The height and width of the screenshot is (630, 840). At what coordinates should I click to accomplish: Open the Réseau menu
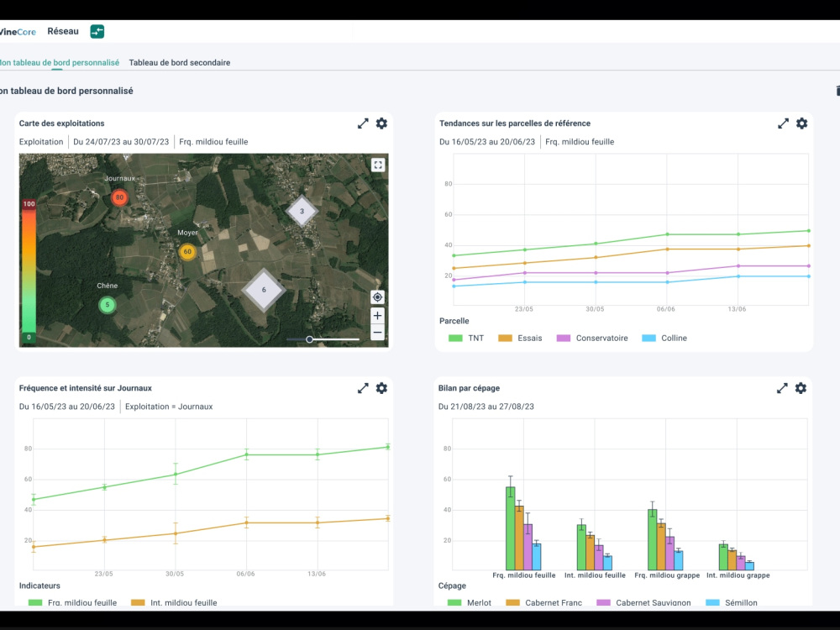click(63, 31)
